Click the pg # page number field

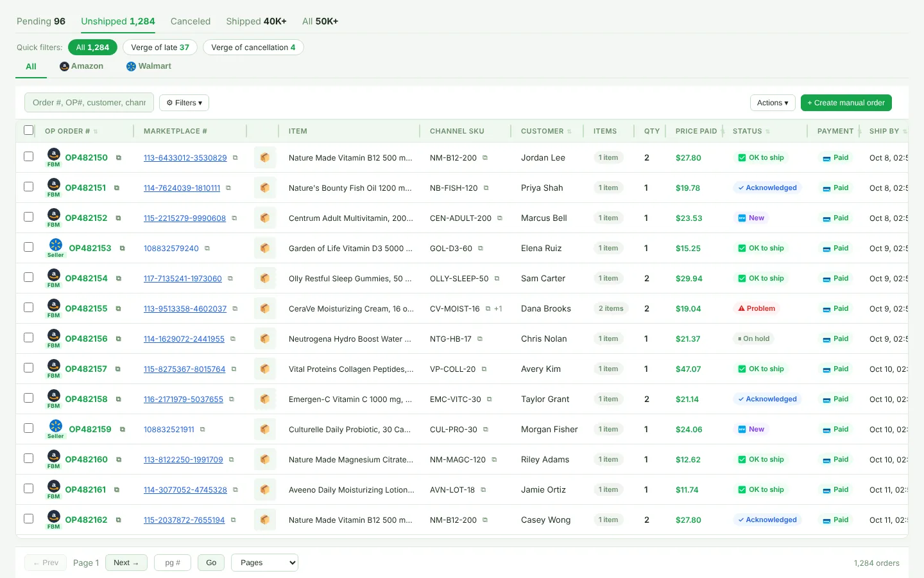point(173,563)
